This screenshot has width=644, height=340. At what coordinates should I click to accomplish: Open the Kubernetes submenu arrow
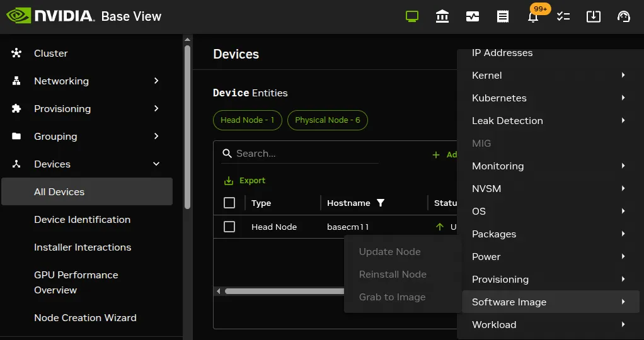tap(623, 98)
